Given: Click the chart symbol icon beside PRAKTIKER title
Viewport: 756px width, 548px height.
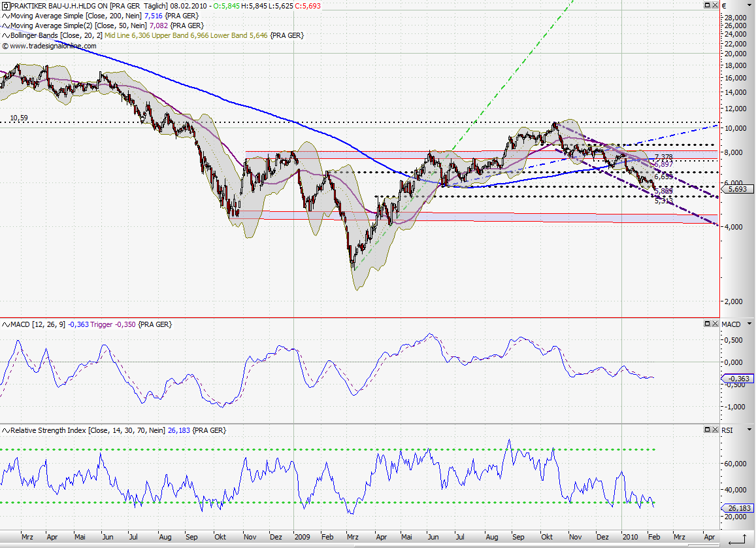Looking at the screenshot, I should tap(6, 6).
